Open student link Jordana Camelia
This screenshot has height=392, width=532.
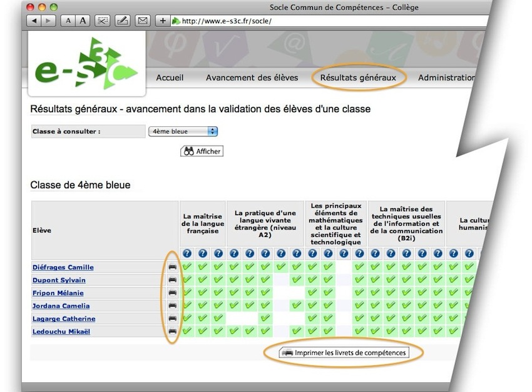pos(61,306)
